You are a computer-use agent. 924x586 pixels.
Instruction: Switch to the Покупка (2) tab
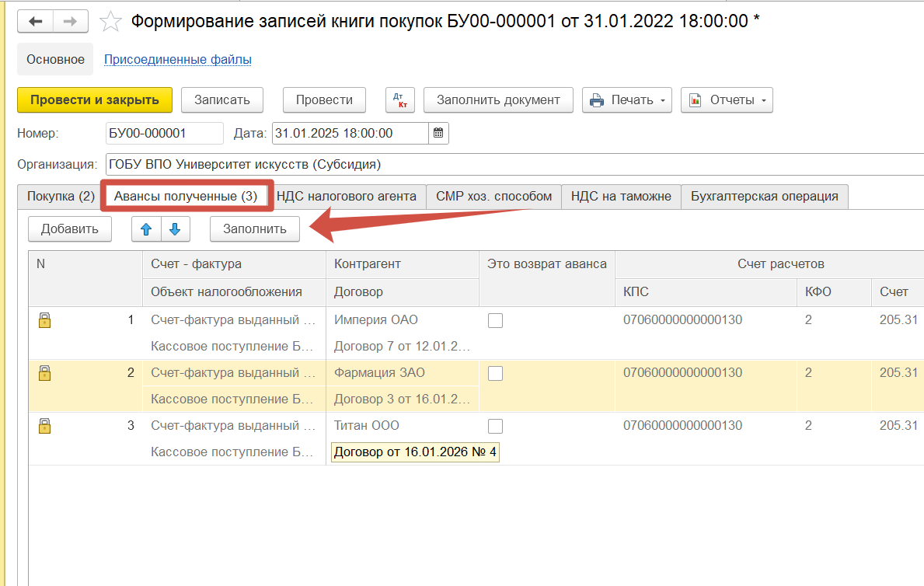(61, 197)
